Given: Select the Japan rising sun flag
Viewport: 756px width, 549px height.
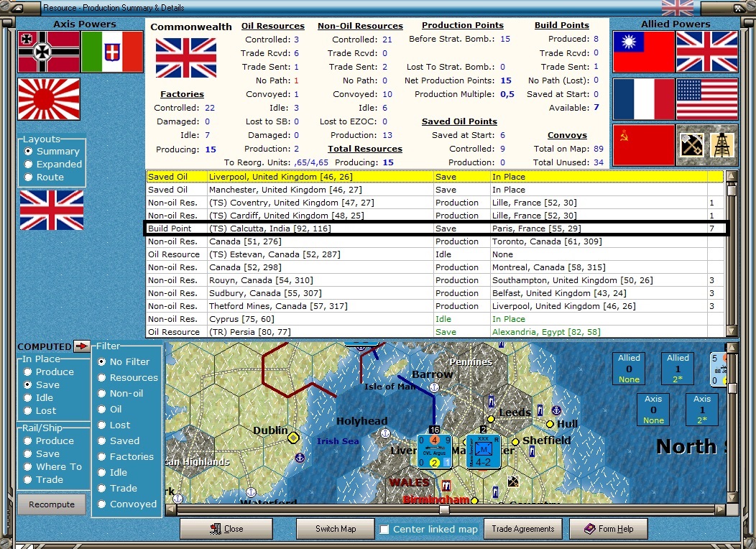Looking at the screenshot, I should [x=49, y=99].
